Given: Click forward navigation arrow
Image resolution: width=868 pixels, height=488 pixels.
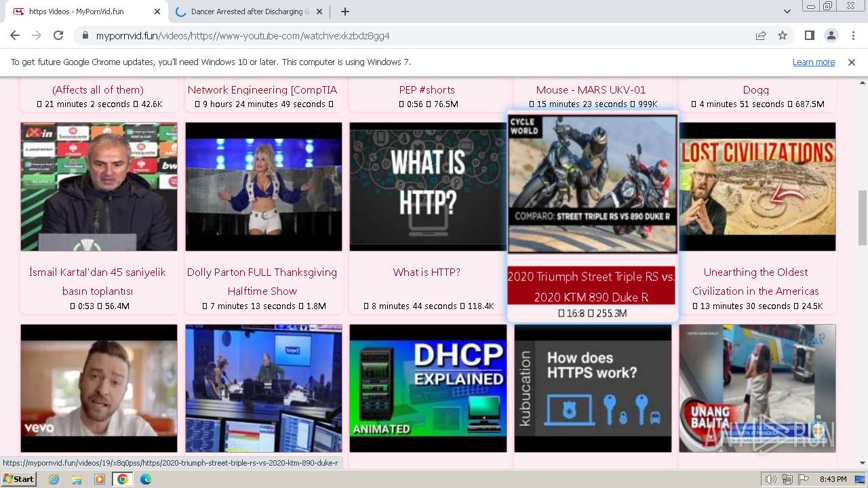Looking at the screenshot, I should pyautogui.click(x=37, y=35).
